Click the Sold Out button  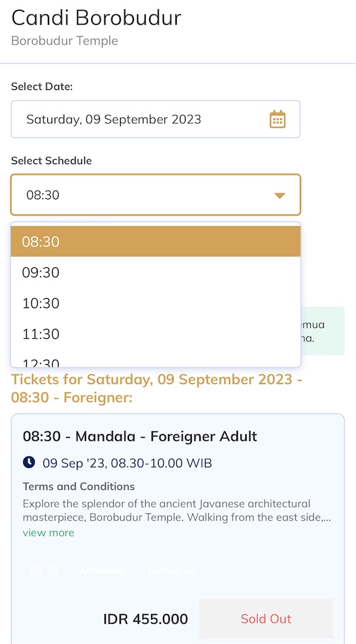[266, 619]
